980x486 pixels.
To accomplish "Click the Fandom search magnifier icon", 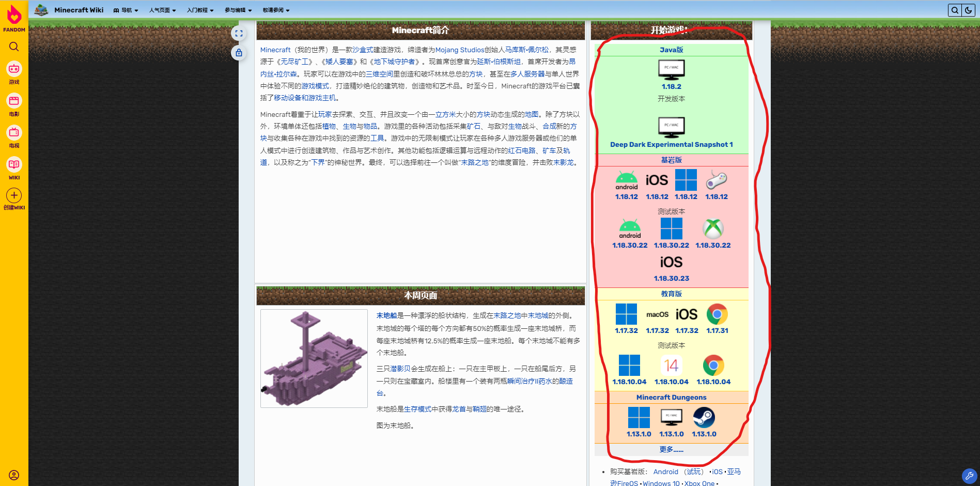I will pyautogui.click(x=14, y=47).
